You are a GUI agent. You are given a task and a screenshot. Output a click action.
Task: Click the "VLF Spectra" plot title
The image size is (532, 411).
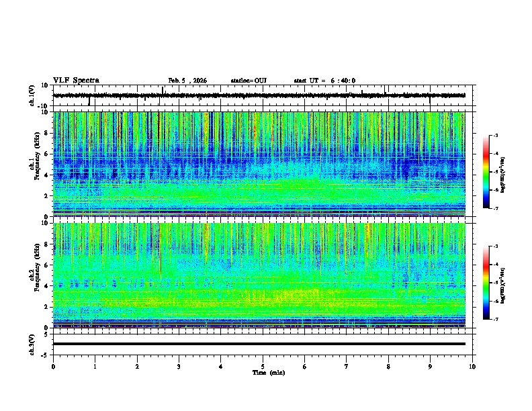pos(76,81)
